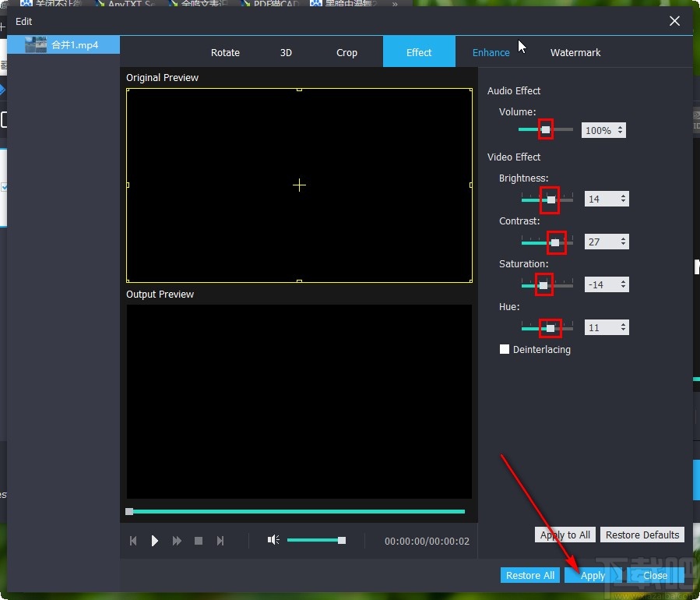This screenshot has width=700, height=600.
Task: Adjust the preview volume slider
Action: coord(316,540)
